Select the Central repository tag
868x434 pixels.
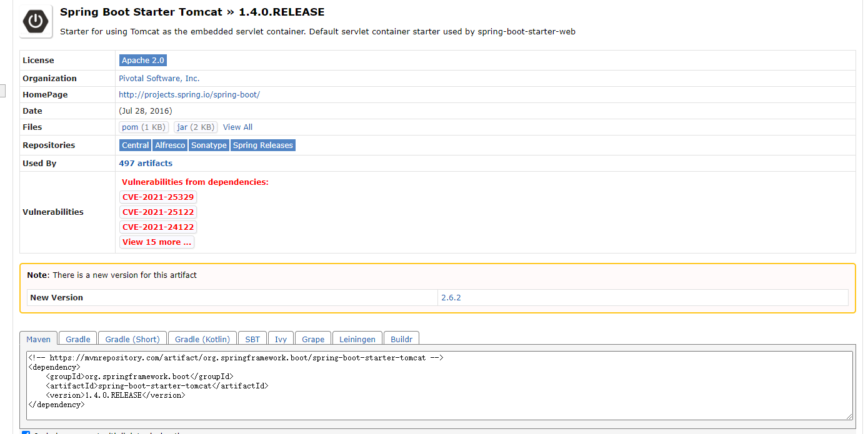coord(136,145)
